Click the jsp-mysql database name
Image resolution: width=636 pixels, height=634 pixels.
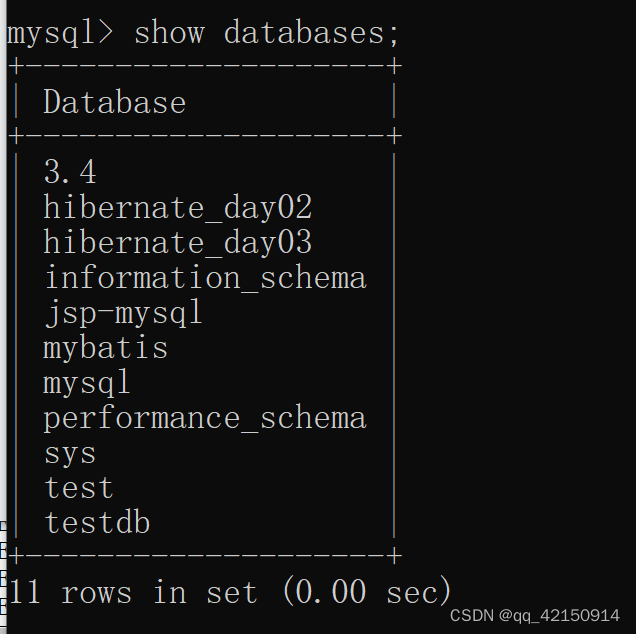pyautogui.click(x=123, y=313)
